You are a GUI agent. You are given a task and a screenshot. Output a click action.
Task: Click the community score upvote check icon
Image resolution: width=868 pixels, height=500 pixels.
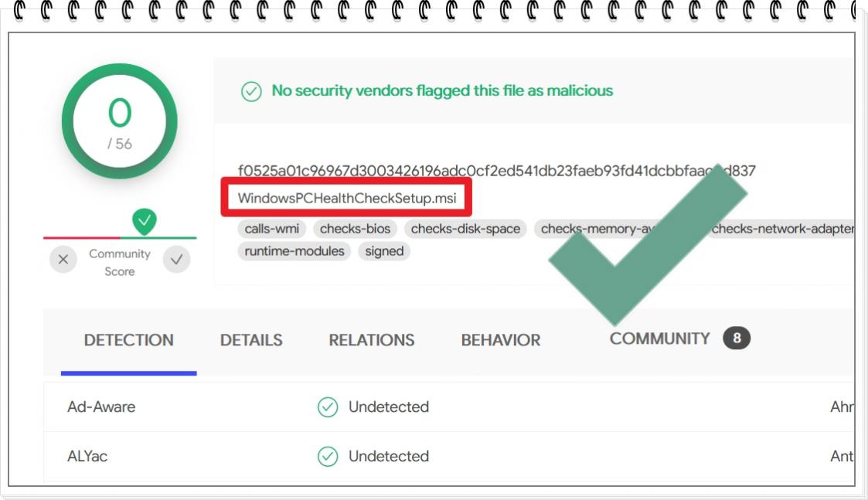point(176,259)
